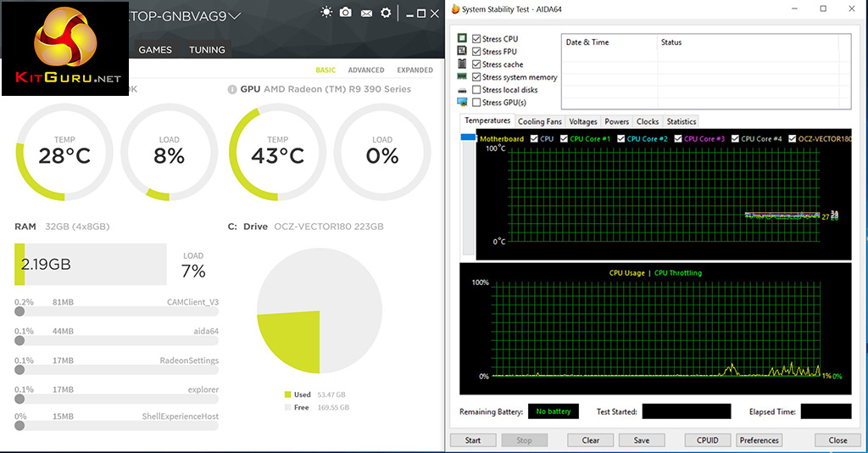The width and height of the screenshot is (868, 453).
Task: Click the GPU 43°C temperature gauge
Action: point(277,152)
